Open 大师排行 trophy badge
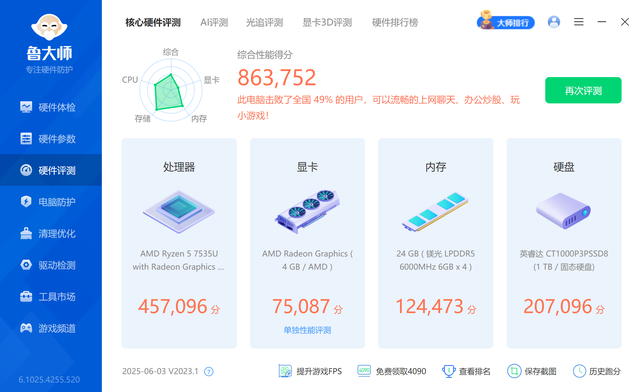Viewport: 640px width, 392px height. (x=506, y=21)
